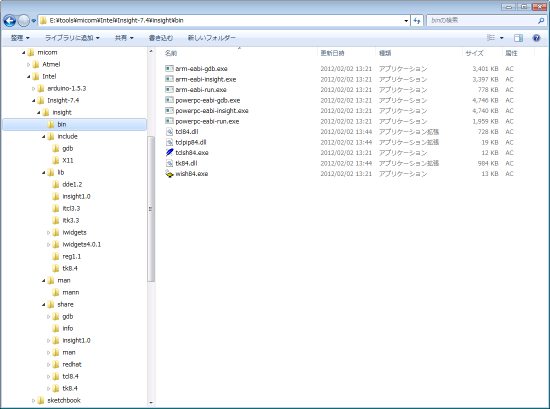550x409 pixels.
Task: Click tcl84.dll file icon
Action: [169, 132]
